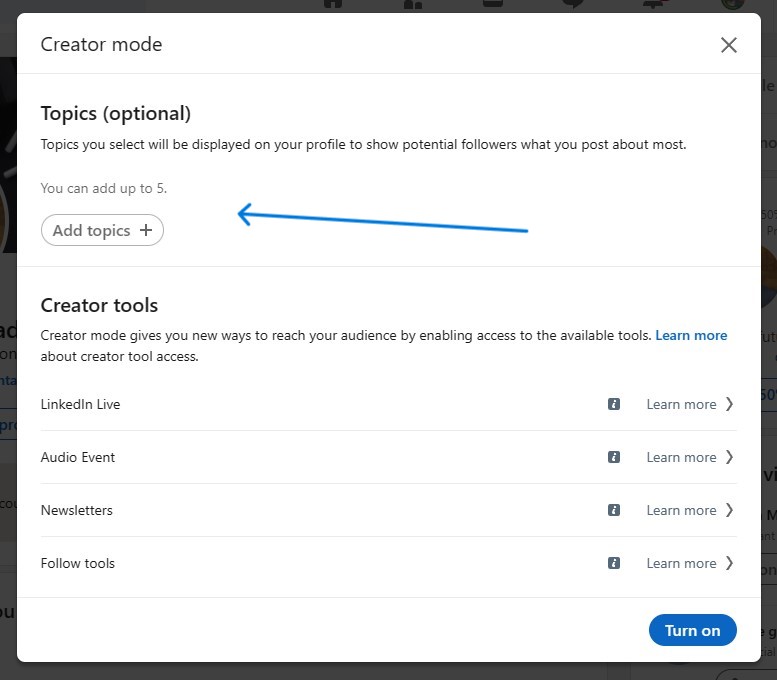Click info icon for Follow tools

(x=613, y=563)
